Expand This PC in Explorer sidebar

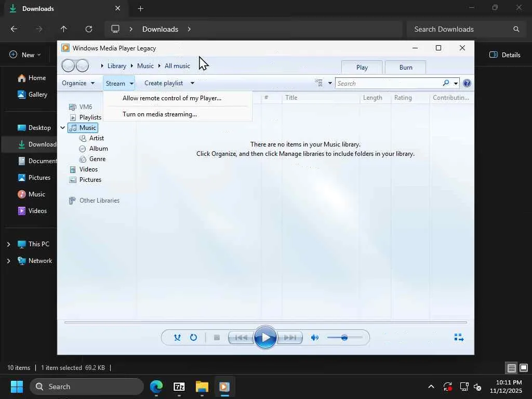click(x=9, y=244)
